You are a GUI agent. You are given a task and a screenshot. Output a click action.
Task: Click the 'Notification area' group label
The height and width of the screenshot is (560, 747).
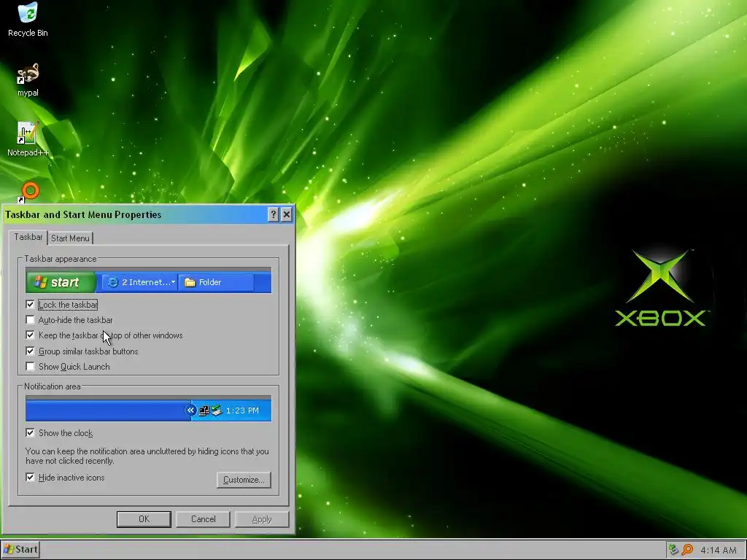(x=53, y=386)
